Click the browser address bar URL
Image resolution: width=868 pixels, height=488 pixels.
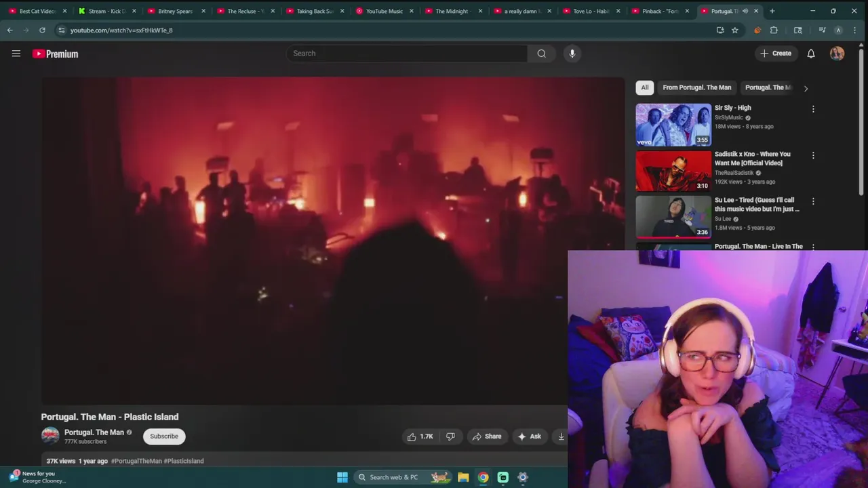pyautogui.click(x=121, y=30)
